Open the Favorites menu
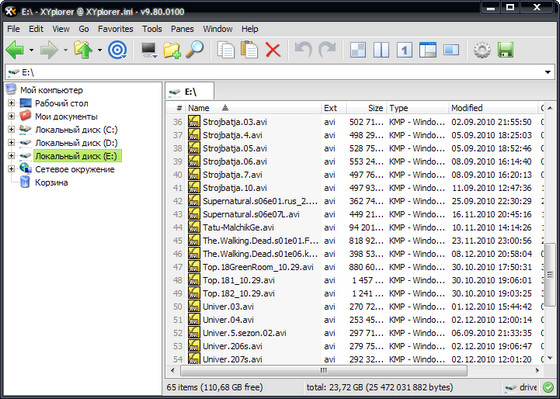The height and width of the screenshot is (399, 560). [x=115, y=29]
